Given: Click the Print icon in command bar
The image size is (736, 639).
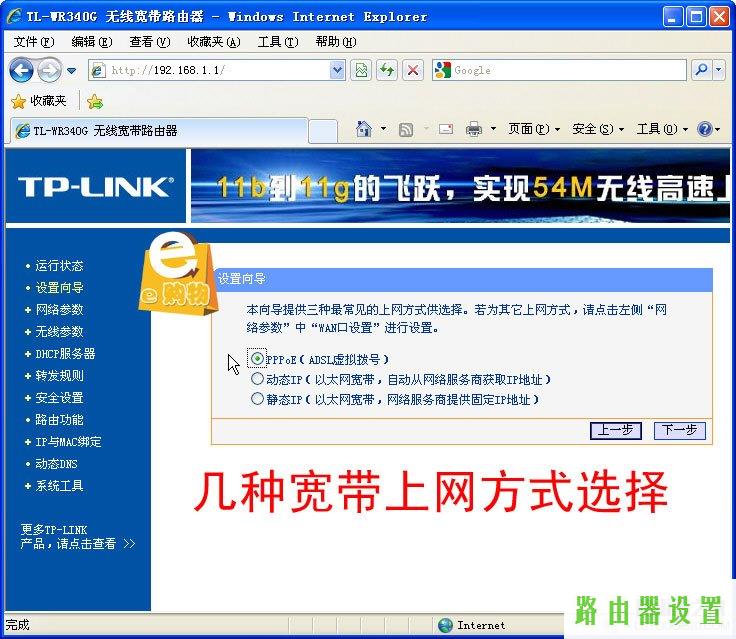Looking at the screenshot, I should click(474, 129).
